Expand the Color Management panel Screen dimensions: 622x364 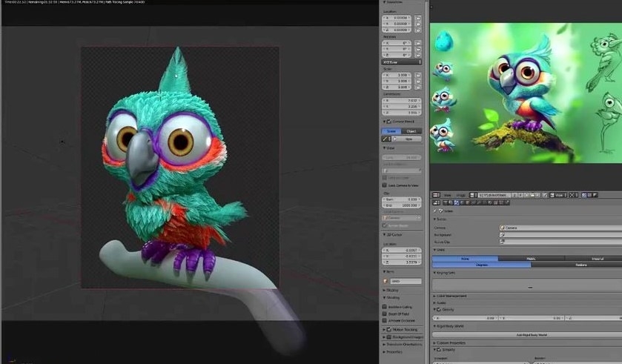(434, 296)
